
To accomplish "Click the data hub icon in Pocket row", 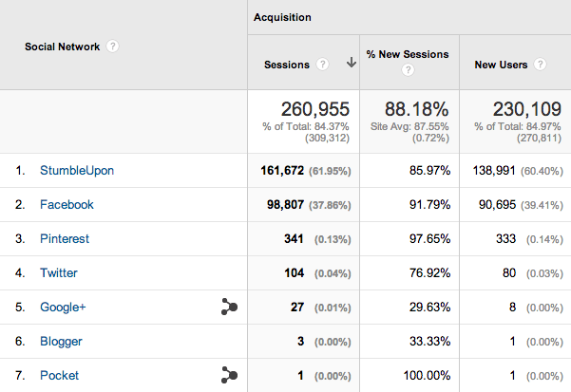I will [228, 375].
